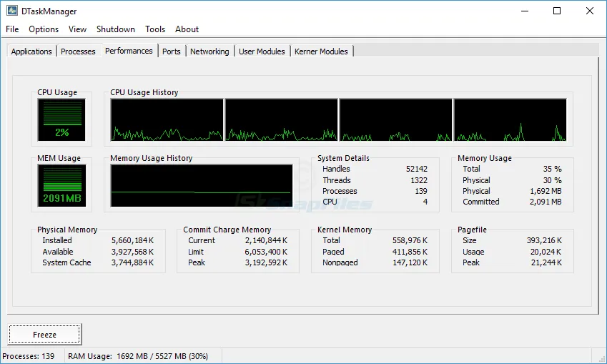Click the Physical 1,692 MB value

(546, 191)
